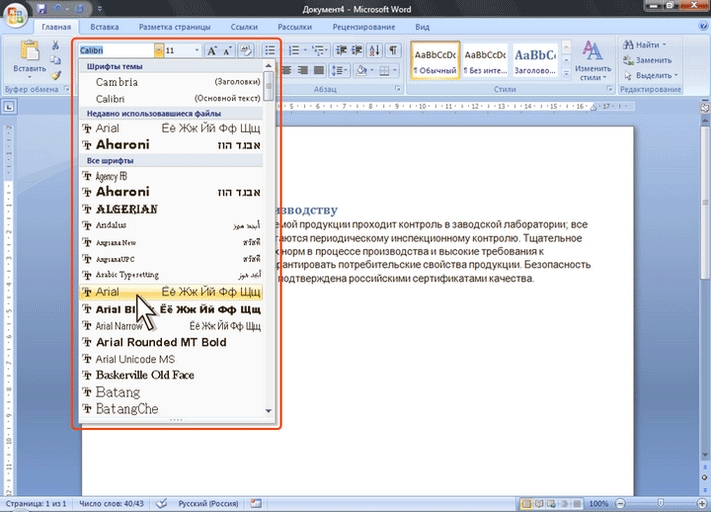Click the Format Painter brush icon
Viewport: 711px width, 512px height.
tap(55, 75)
